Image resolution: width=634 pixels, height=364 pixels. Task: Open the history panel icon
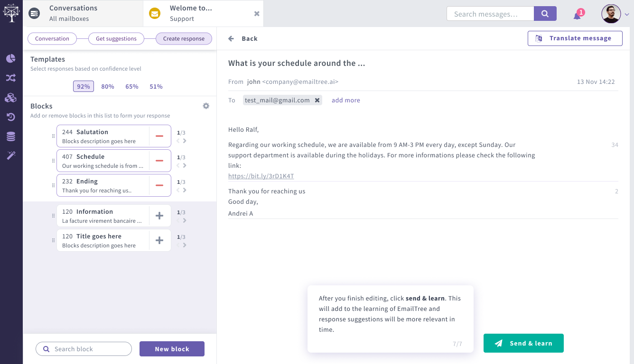click(10, 117)
